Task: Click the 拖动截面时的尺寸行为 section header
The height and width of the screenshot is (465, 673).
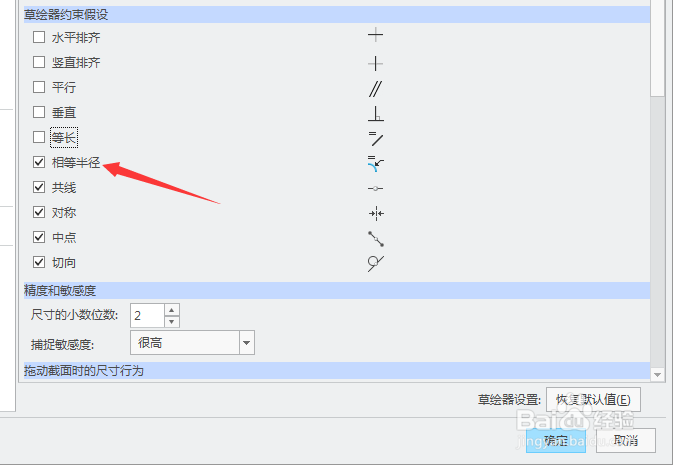Action: point(337,371)
